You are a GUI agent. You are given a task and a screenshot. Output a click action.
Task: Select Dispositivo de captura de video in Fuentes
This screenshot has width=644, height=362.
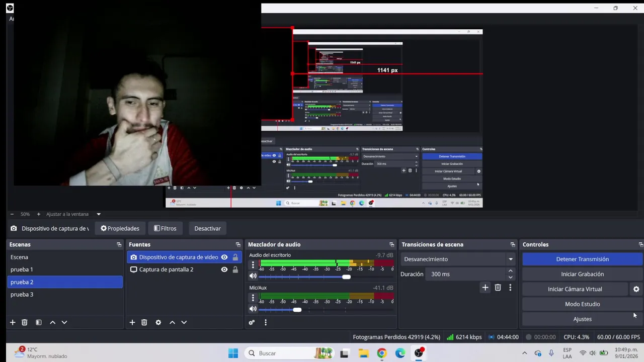click(x=184, y=257)
